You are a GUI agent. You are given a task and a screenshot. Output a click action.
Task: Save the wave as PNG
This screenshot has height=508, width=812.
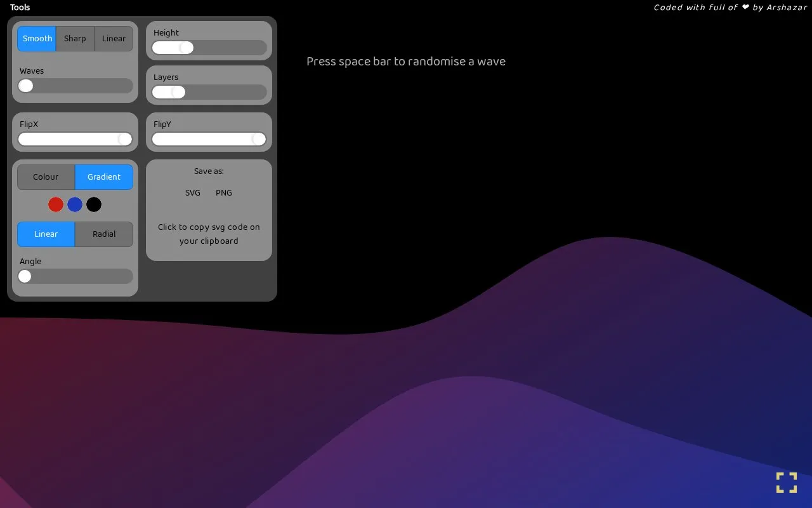224,193
